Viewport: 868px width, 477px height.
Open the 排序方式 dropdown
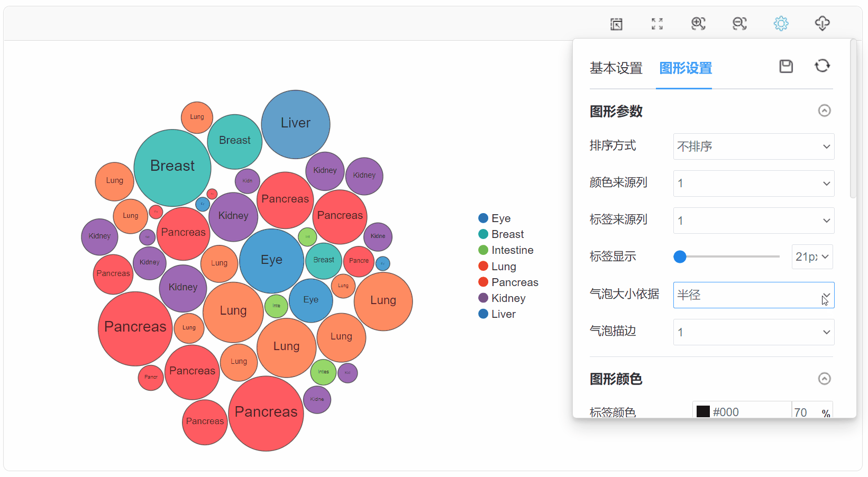(x=754, y=146)
